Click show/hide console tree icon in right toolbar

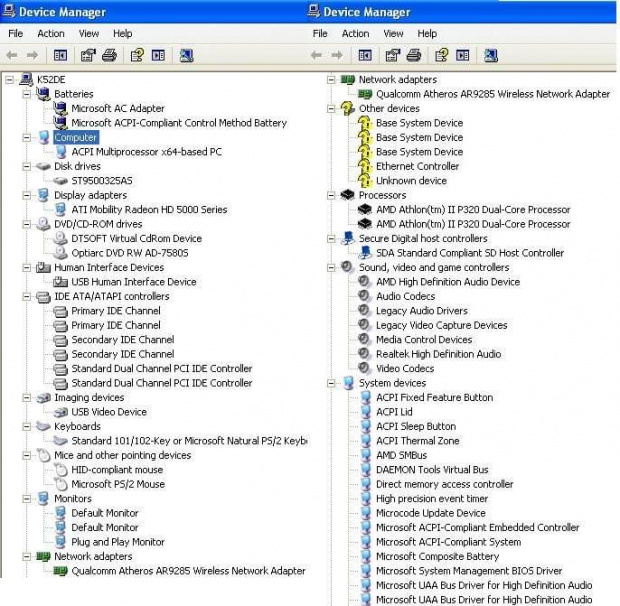tap(365, 55)
